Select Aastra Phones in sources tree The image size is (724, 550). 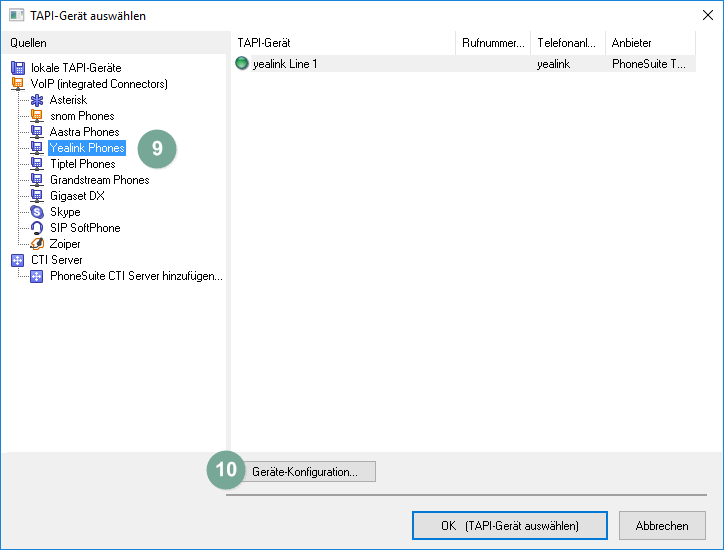[x=84, y=132]
